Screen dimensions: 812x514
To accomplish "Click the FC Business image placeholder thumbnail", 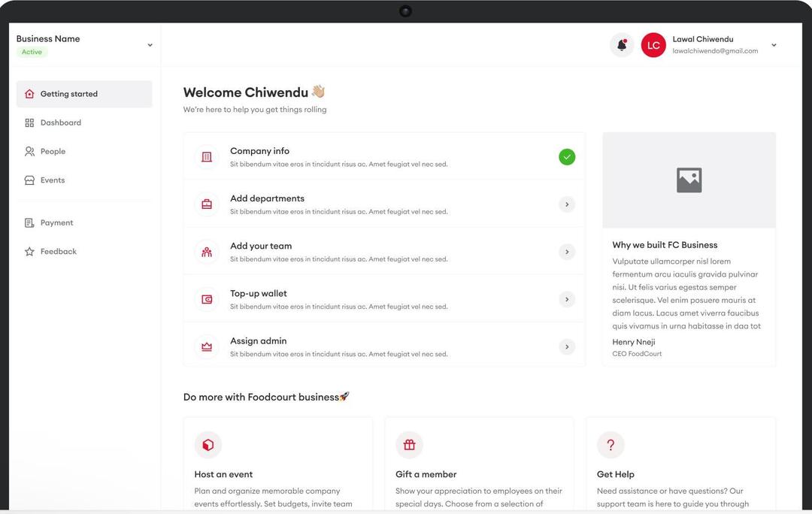I will [689, 180].
